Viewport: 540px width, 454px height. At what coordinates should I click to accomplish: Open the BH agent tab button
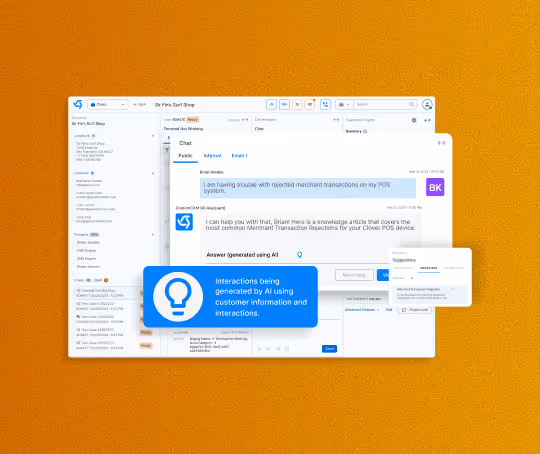click(284, 104)
